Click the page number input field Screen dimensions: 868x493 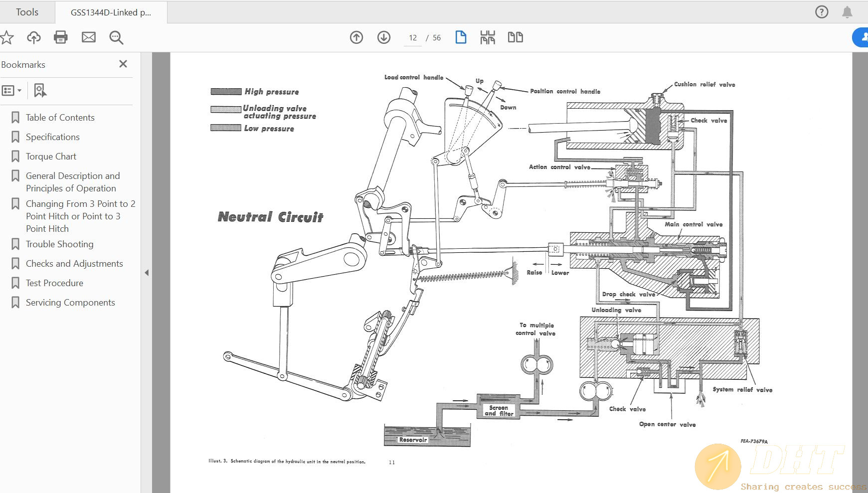[412, 38]
